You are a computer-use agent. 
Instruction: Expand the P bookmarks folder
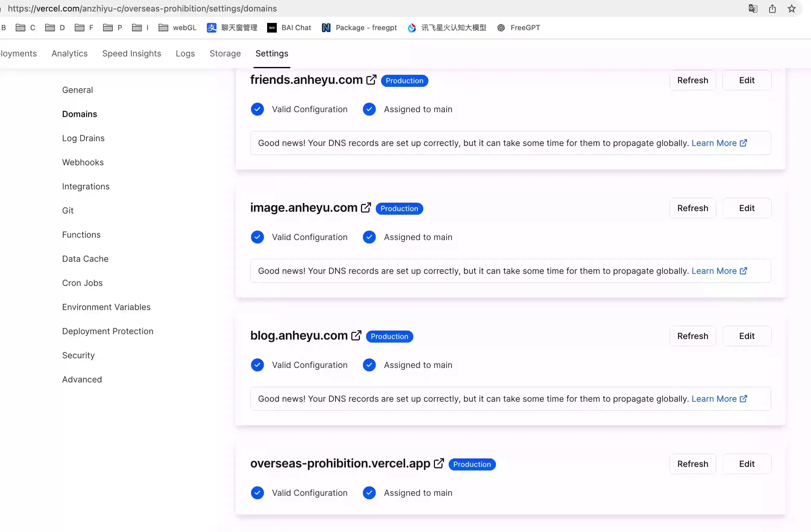pyautogui.click(x=112, y=28)
